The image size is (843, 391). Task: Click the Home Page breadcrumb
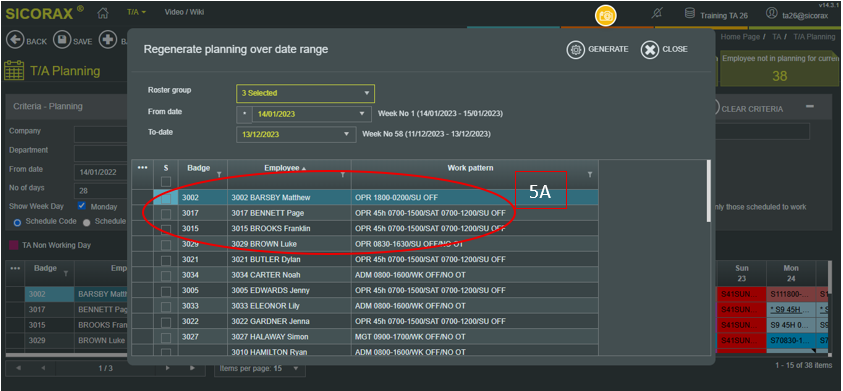point(740,37)
